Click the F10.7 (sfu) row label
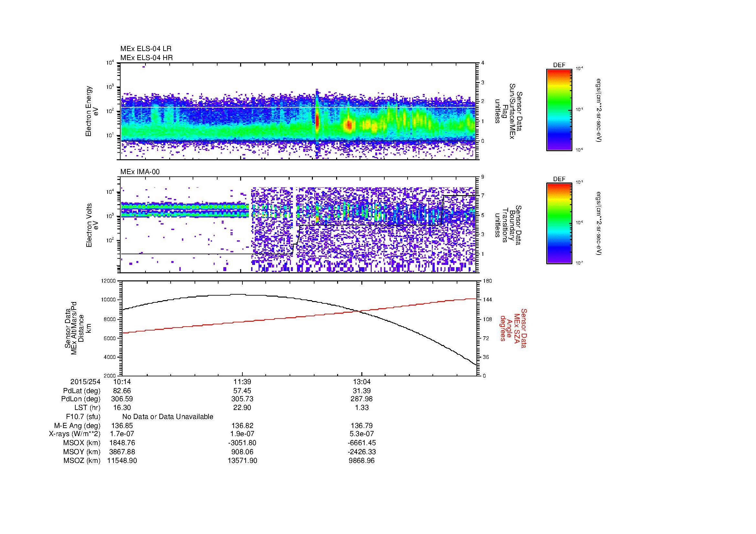The height and width of the screenshot is (534, 756). tap(83, 417)
